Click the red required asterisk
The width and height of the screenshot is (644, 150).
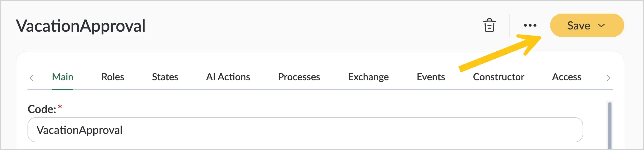[60, 107]
